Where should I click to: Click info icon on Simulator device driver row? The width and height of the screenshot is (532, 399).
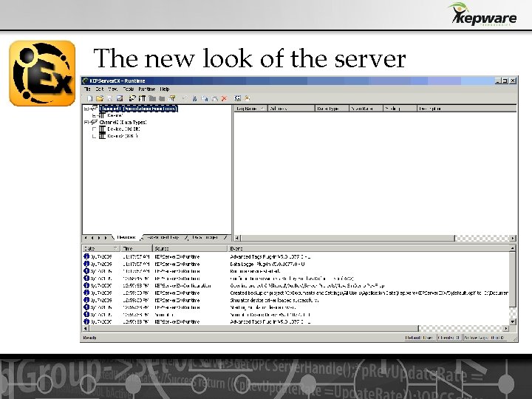(86, 300)
